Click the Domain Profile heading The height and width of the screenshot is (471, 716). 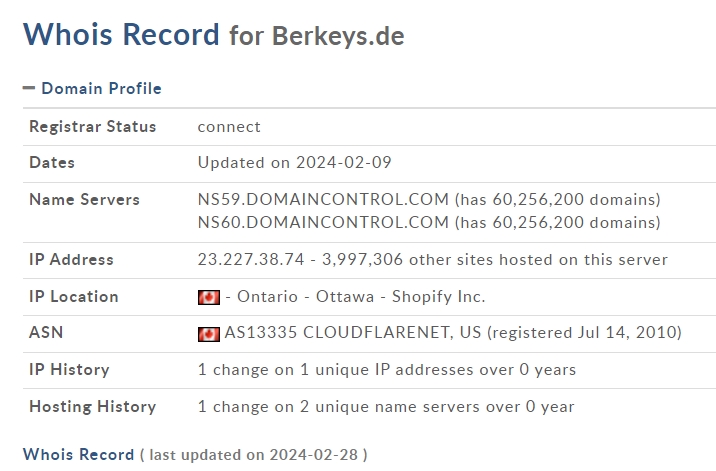point(101,88)
